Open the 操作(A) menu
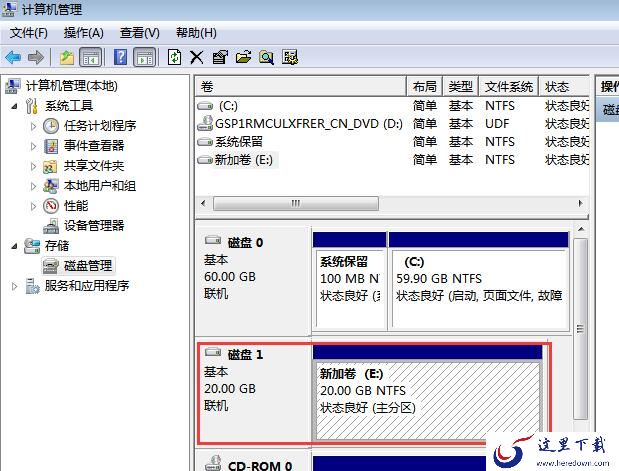Viewport: 619px width, 471px height. point(84,33)
